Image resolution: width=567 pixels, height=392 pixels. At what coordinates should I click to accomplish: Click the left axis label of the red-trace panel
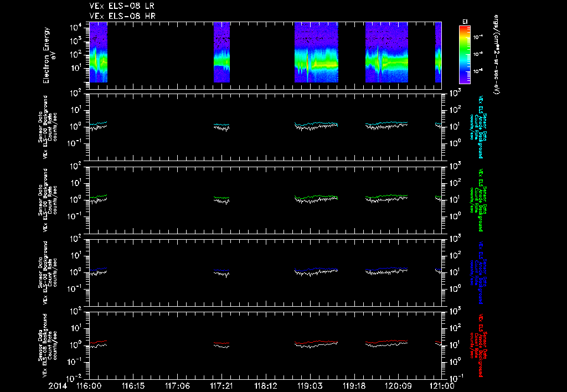point(48,345)
